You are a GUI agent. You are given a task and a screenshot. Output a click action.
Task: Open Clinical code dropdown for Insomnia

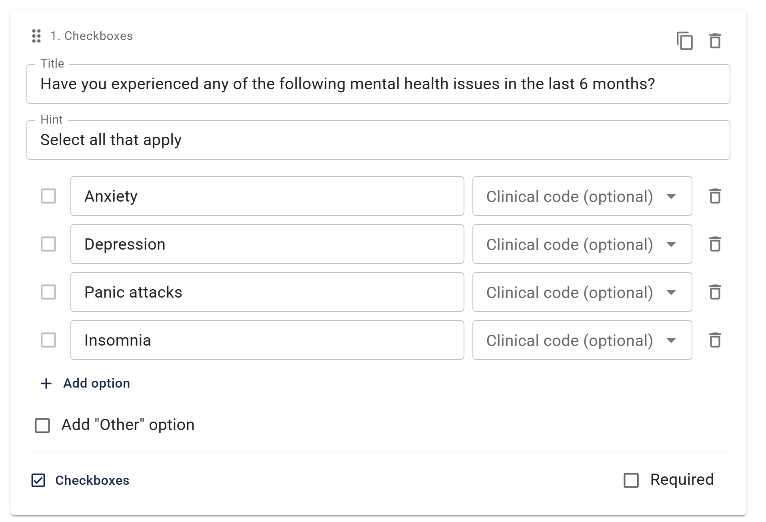[x=581, y=340]
